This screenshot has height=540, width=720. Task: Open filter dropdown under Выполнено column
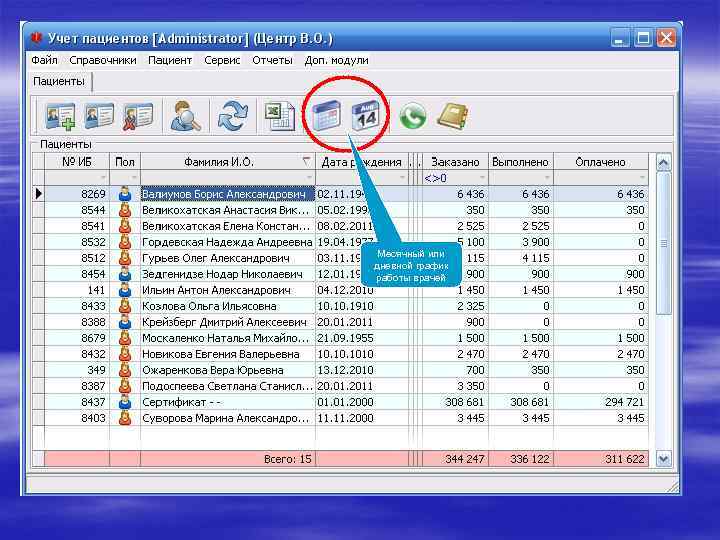[x=547, y=178]
